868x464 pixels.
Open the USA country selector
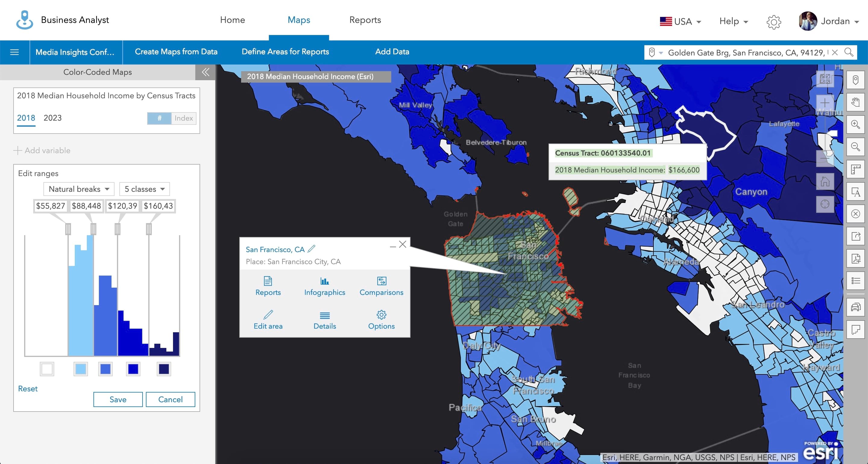pyautogui.click(x=681, y=21)
